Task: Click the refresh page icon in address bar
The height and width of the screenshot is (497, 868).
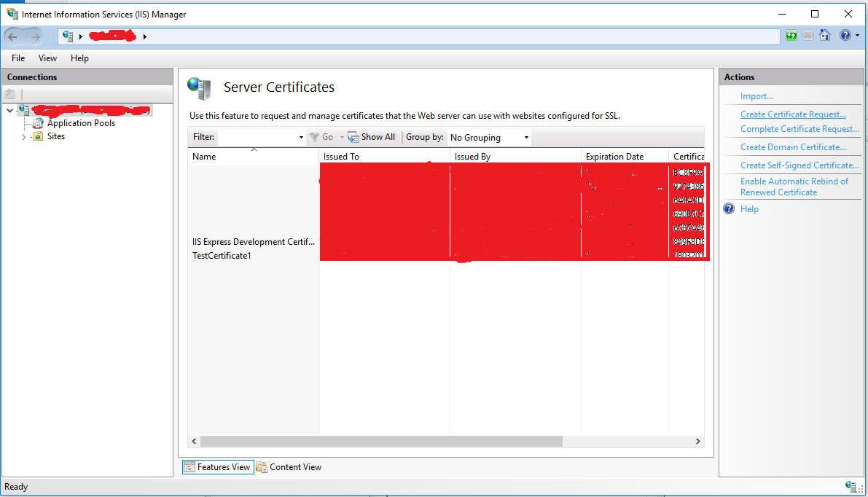Action: click(791, 35)
